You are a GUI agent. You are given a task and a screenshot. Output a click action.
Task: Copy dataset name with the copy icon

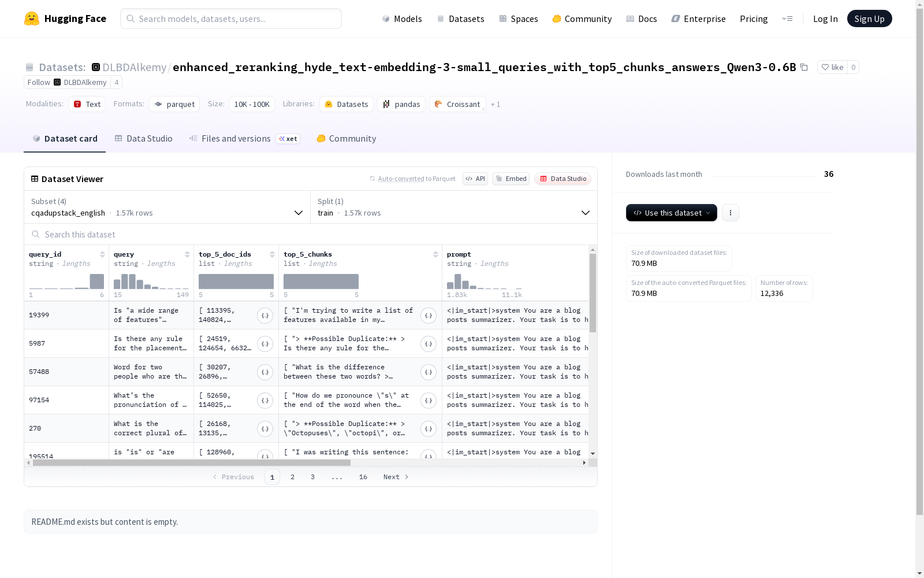coord(804,67)
